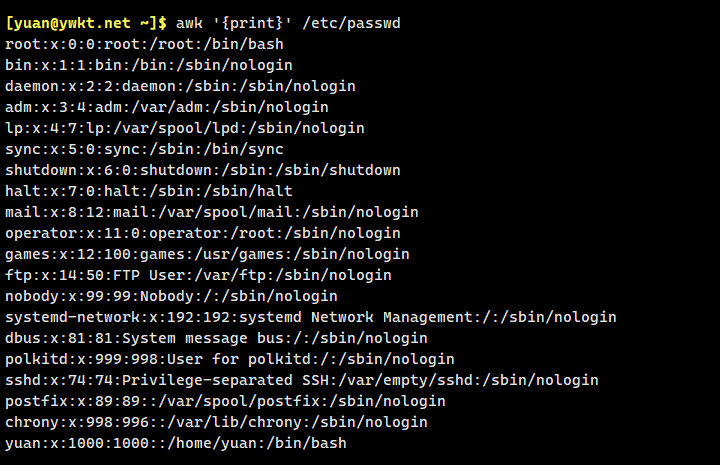Click the daemon account line

[x=180, y=86]
